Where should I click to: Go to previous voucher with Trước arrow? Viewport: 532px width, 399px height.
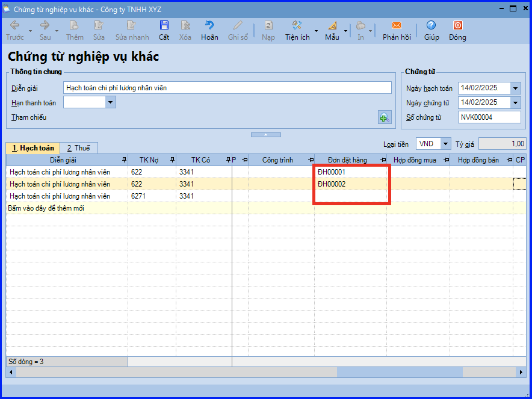[x=15, y=25]
